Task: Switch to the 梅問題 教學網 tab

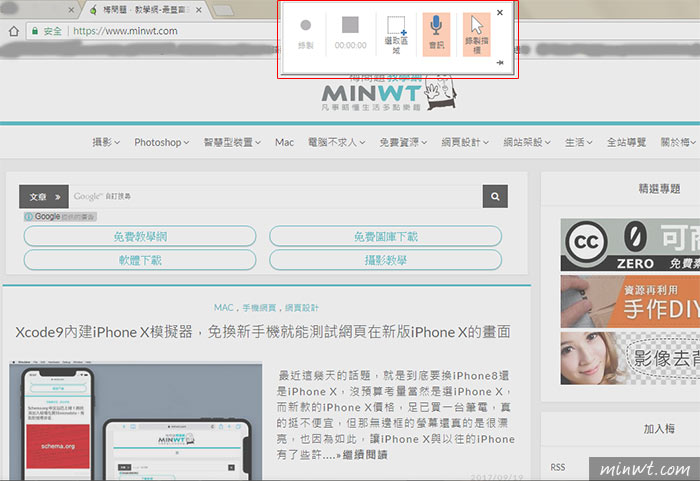Action: click(143, 9)
